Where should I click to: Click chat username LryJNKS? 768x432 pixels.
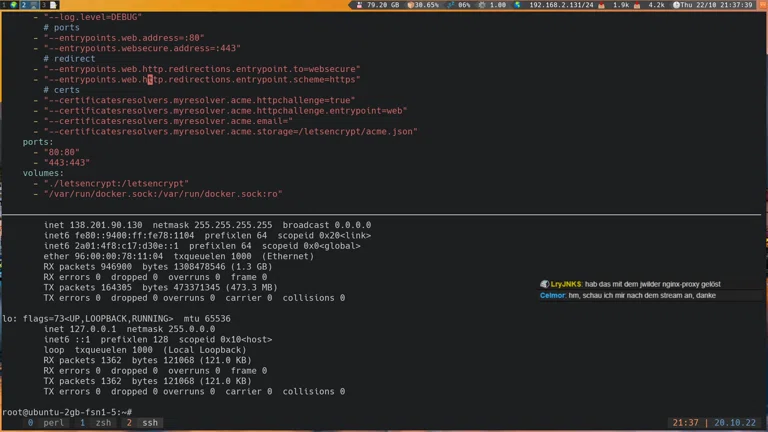tap(567, 285)
